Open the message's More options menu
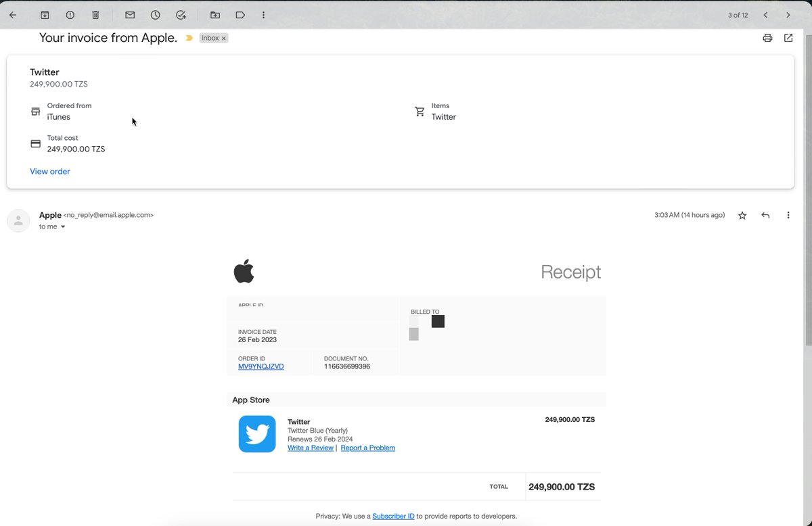This screenshot has height=526, width=812. 788,215
